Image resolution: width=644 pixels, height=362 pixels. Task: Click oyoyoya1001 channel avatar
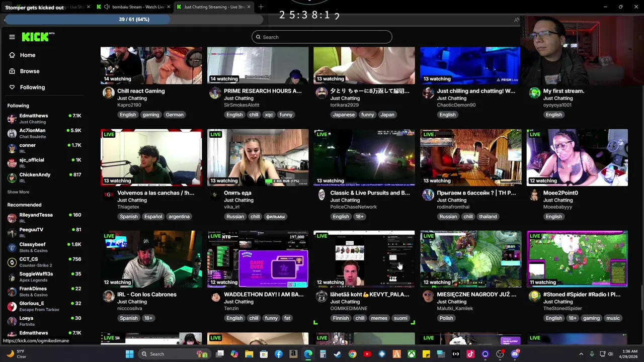point(535,93)
